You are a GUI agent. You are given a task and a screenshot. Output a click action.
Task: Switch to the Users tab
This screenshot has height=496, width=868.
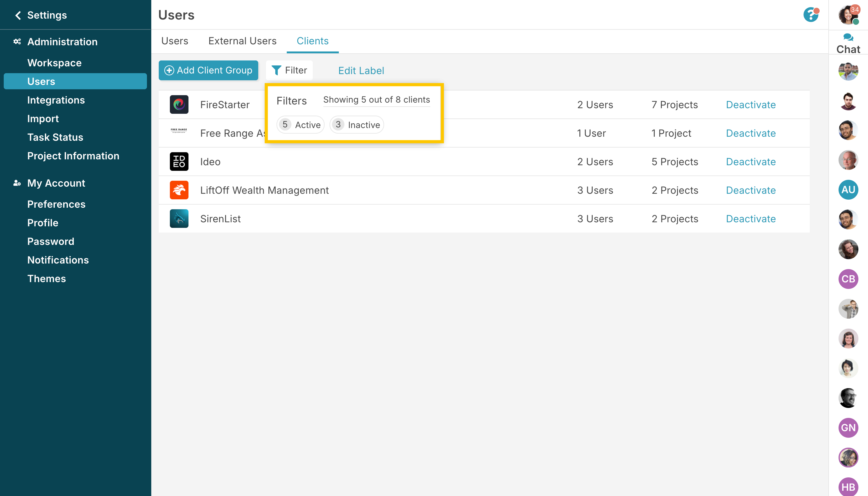click(175, 41)
